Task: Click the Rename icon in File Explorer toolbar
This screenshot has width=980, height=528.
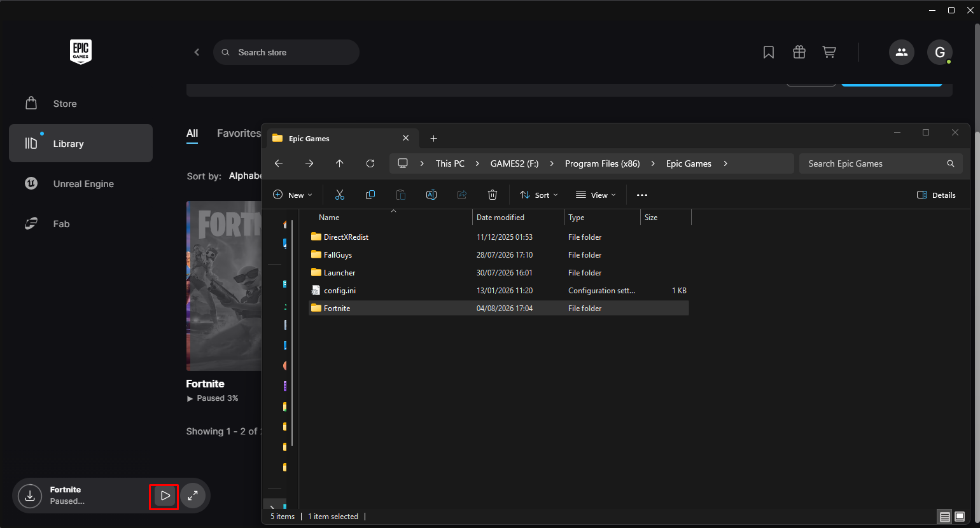Action: (431, 195)
